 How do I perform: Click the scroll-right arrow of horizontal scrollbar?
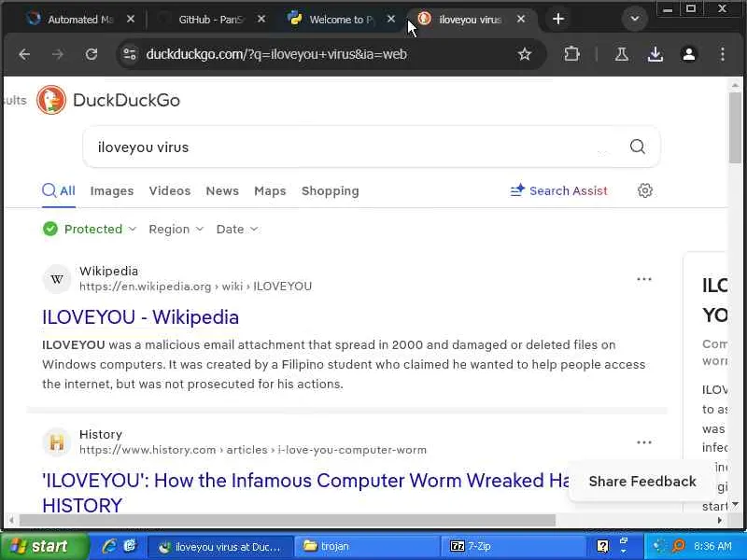719,520
